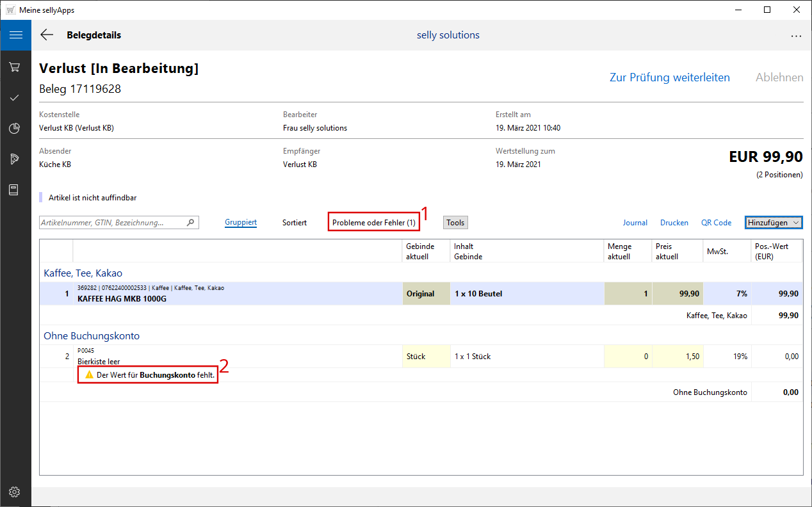Go back using the arrow icon

(x=47, y=35)
